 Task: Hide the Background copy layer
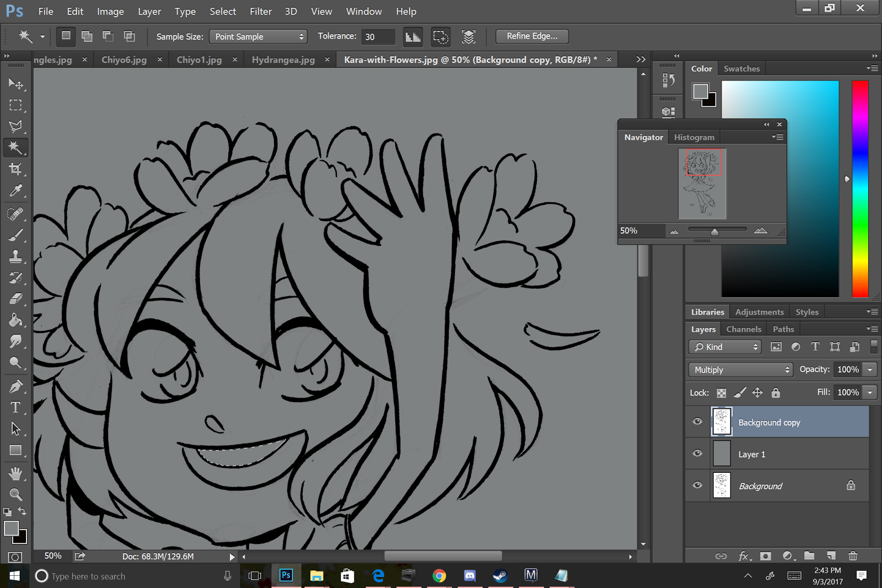click(697, 422)
